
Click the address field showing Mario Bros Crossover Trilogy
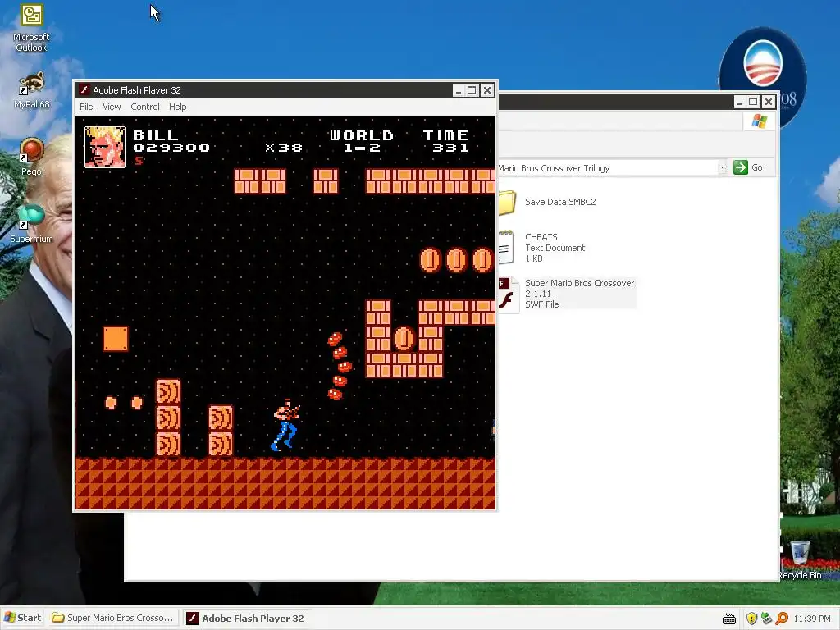608,167
